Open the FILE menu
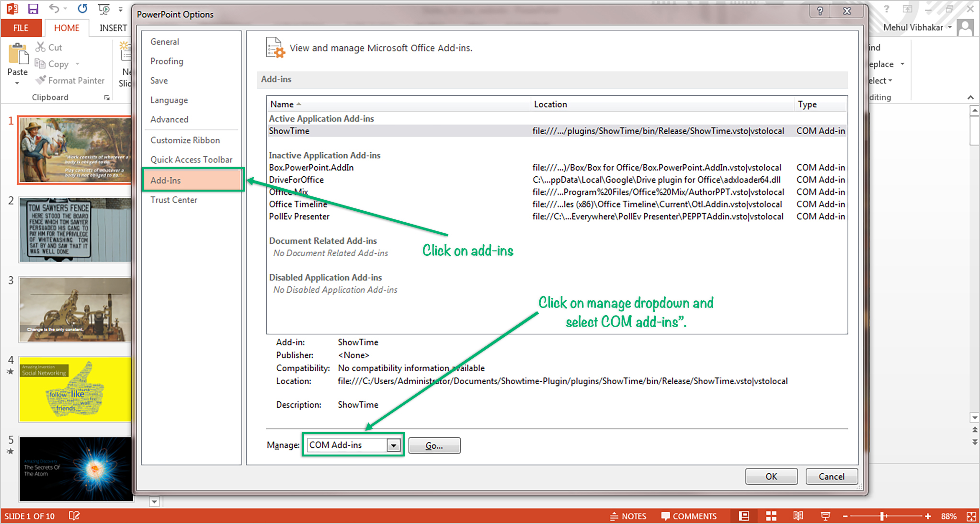Image resolution: width=980 pixels, height=524 pixels. [21, 28]
